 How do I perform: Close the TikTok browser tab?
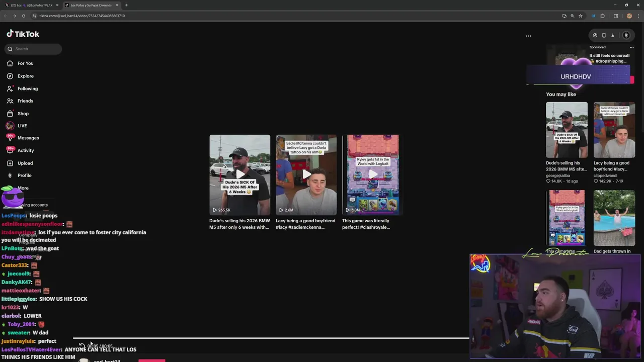tap(117, 5)
